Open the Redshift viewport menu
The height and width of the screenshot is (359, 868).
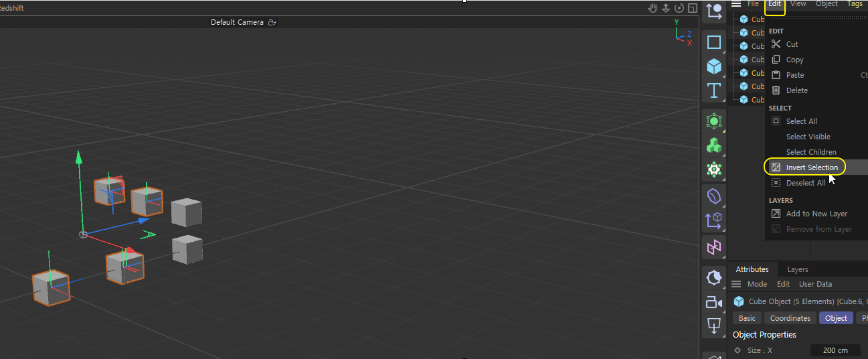pos(11,8)
